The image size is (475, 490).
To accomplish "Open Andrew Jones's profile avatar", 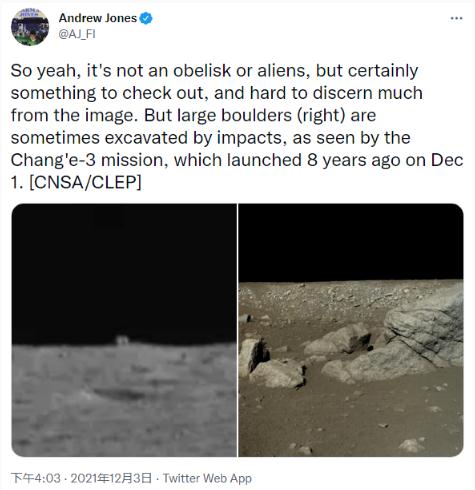I will pos(30,26).
